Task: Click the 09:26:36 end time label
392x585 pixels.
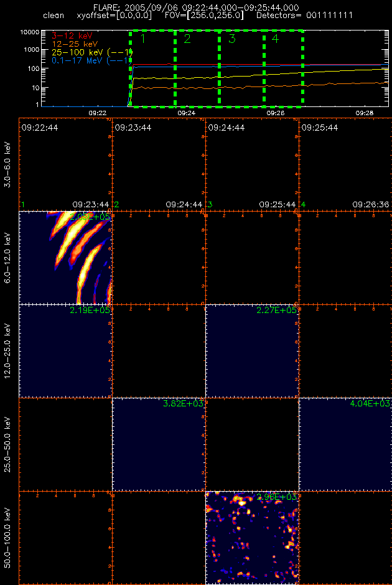Action: coord(371,205)
